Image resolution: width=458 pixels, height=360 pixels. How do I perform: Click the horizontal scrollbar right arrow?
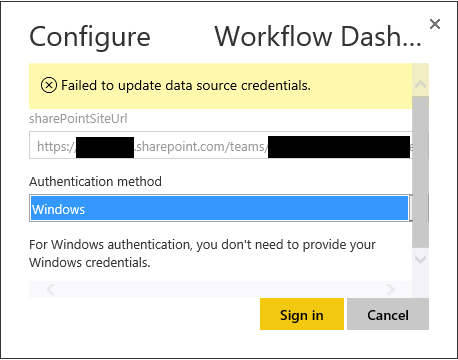click(390, 289)
